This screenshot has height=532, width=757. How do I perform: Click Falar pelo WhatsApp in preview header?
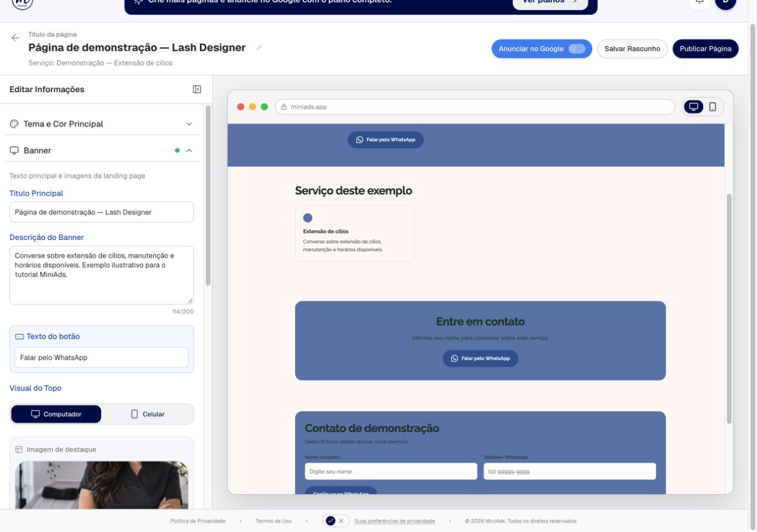point(385,139)
